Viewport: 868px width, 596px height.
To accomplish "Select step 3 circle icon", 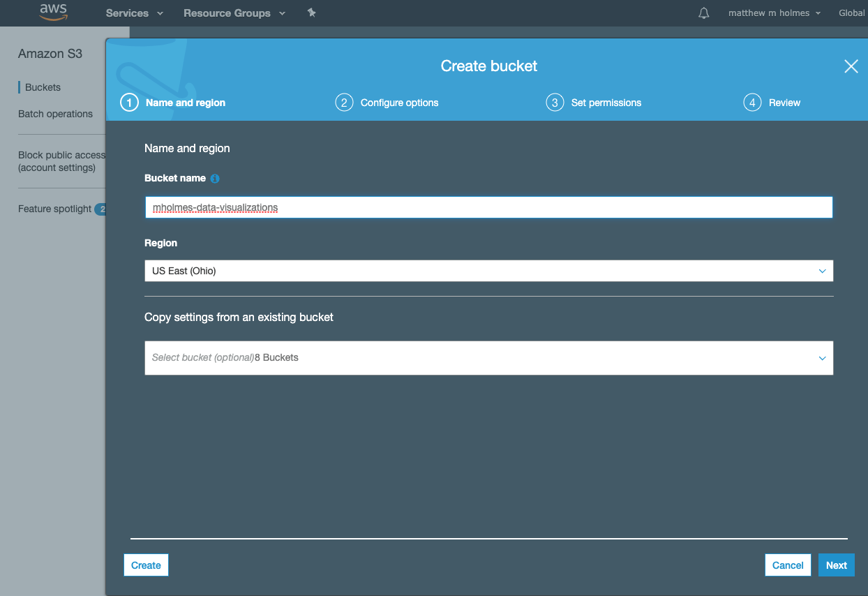I will 555,103.
